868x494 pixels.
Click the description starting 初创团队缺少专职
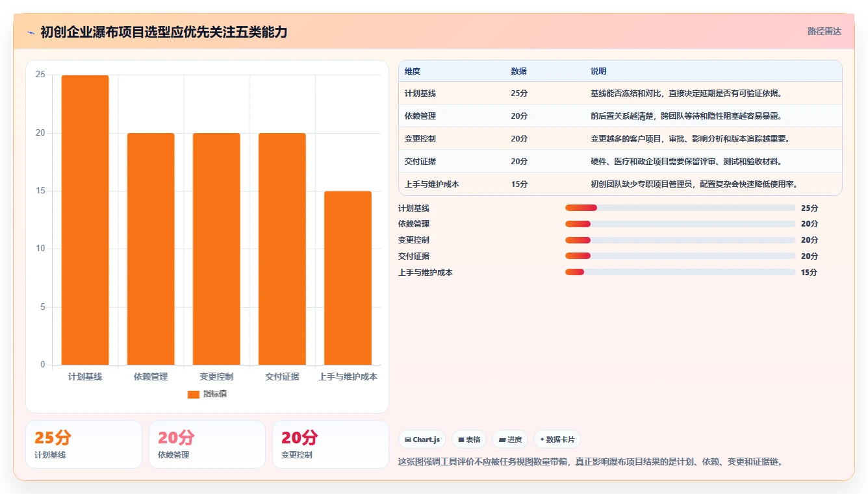[x=694, y=184]
